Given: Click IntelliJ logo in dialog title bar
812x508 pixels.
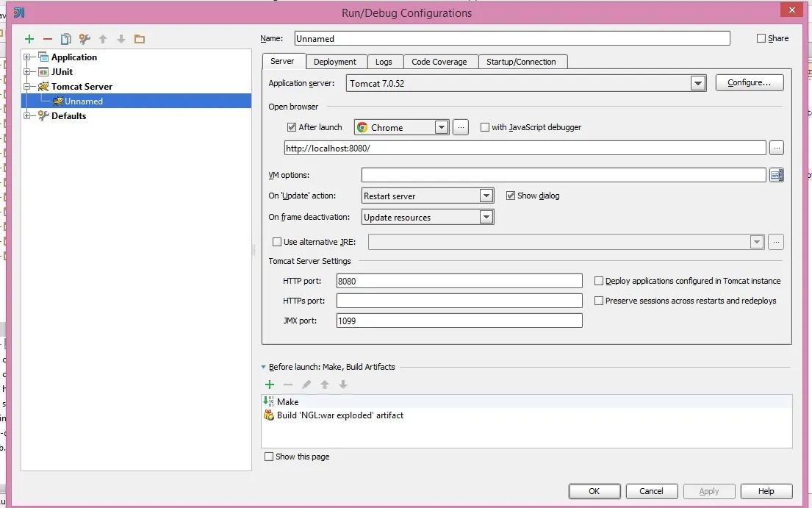Looking at the screenshot, I should point(19,12).
